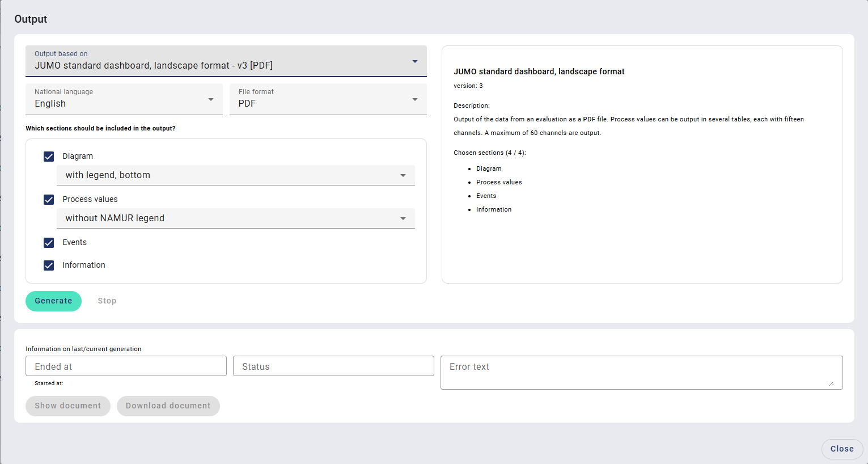Disable the Events section checkbox
This screenshot has height=464, width=868.
49,243
